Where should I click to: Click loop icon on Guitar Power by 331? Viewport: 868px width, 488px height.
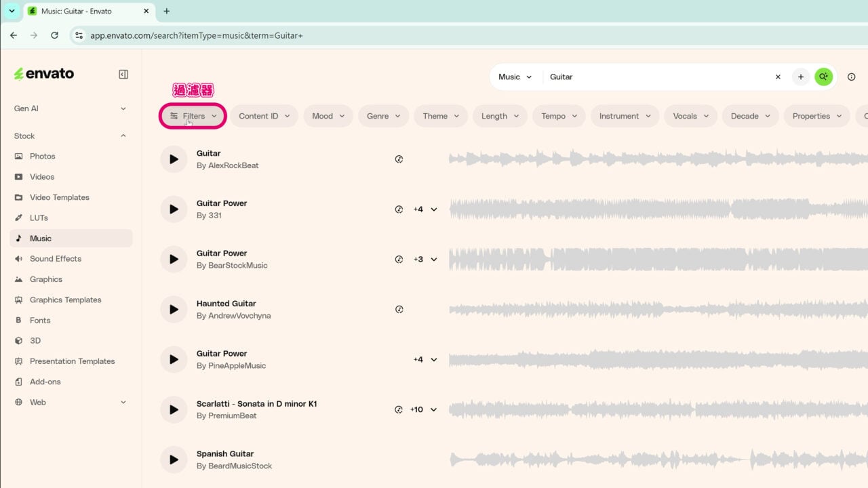click(x=399, y=209)
